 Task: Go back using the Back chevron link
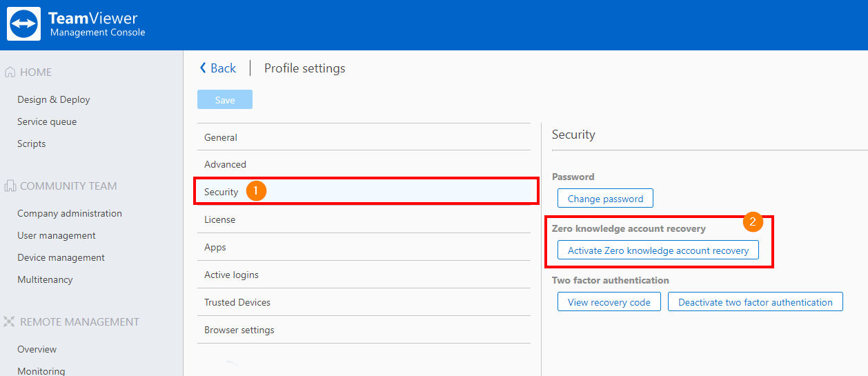(x=217, y=68)
